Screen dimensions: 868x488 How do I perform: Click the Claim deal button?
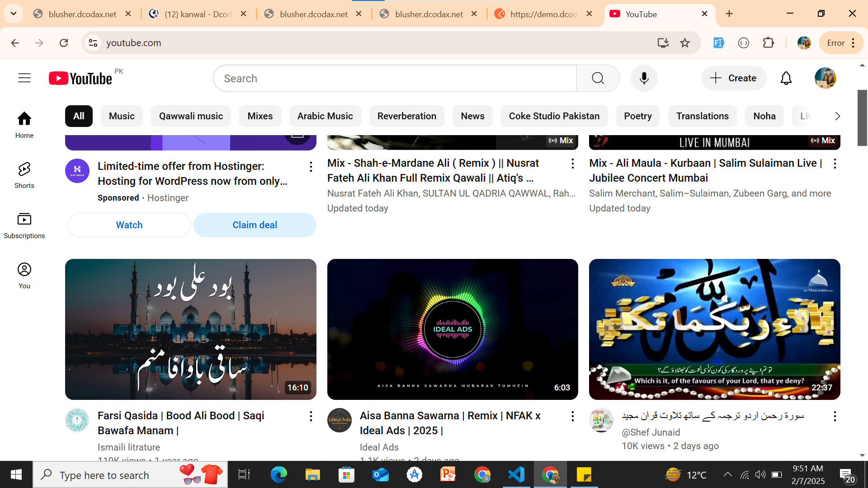255,225
